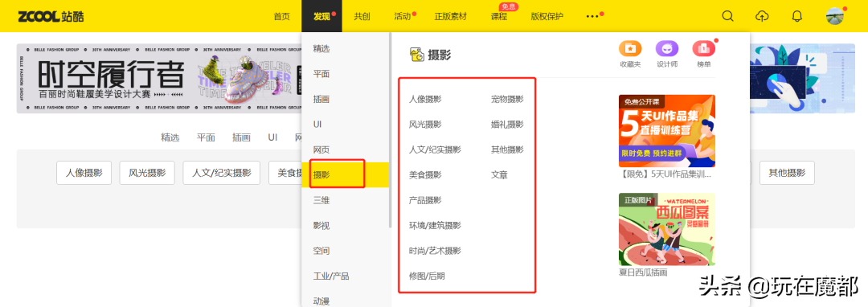Go to 首页 in top navigation
This screenshot has height=307, width=868.
(x=281, y=17)
